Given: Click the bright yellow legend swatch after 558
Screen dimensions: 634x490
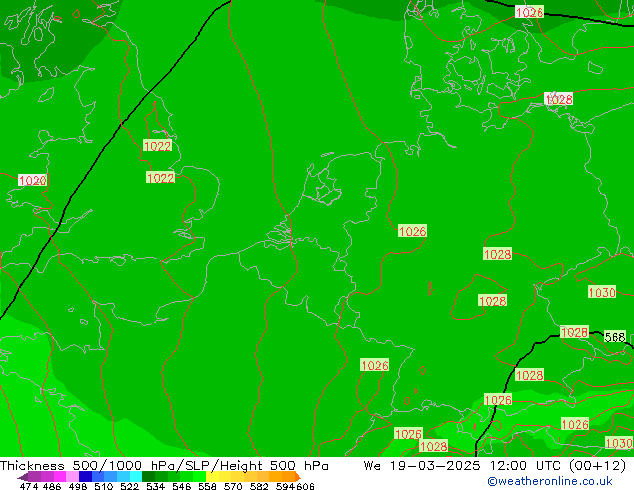Looking at the screenshot, I should (x=212, y=477).
